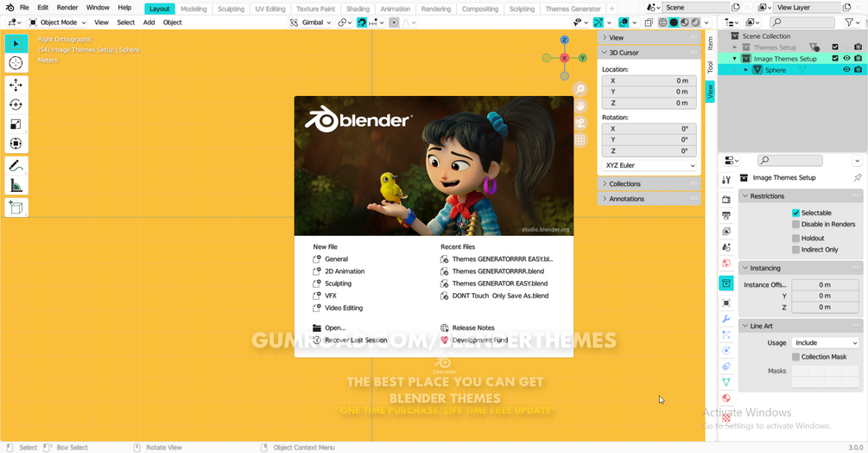This screenshot has height=453, width=868.
Task: Open the Modifiers wrench tab
Action: click(x=726, y=319)
